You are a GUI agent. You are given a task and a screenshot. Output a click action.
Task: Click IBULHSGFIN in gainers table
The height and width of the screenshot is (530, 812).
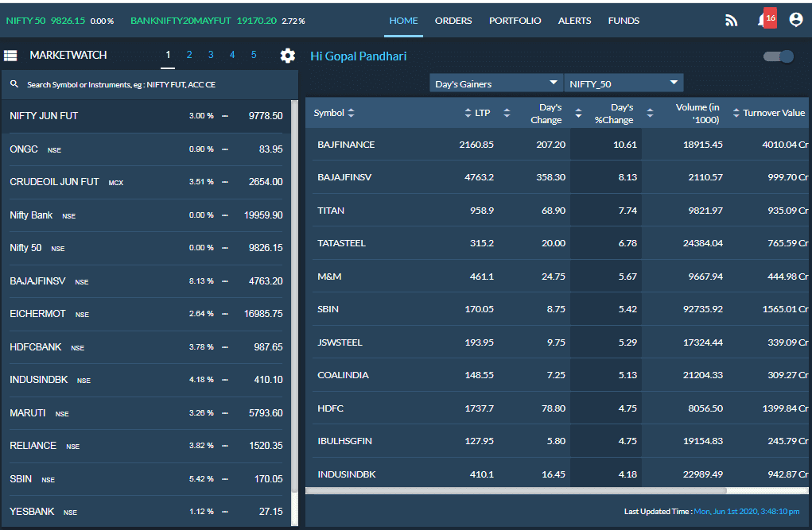(344, 441)
